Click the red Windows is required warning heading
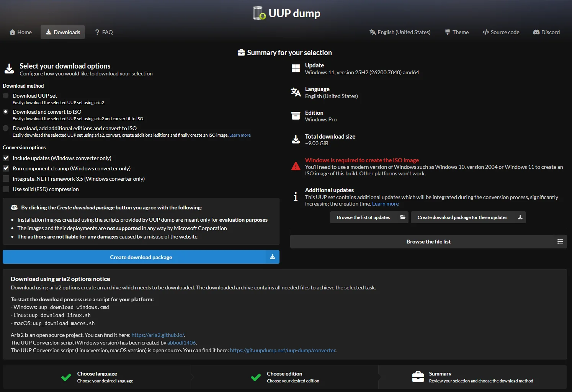The height and width of the screenshot is (392, 572). pos(362,160)
